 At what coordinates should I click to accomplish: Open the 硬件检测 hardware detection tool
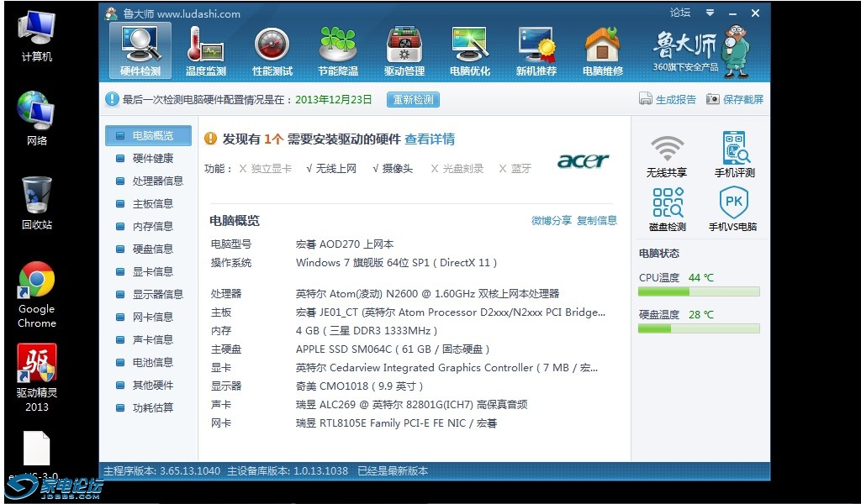pyautogui.click(x=140, y=50)
